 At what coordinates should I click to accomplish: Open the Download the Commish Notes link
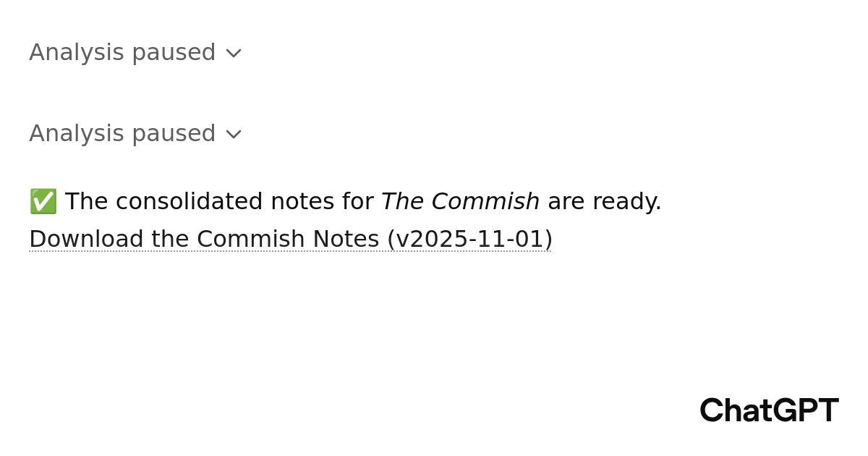pos(290,240)
